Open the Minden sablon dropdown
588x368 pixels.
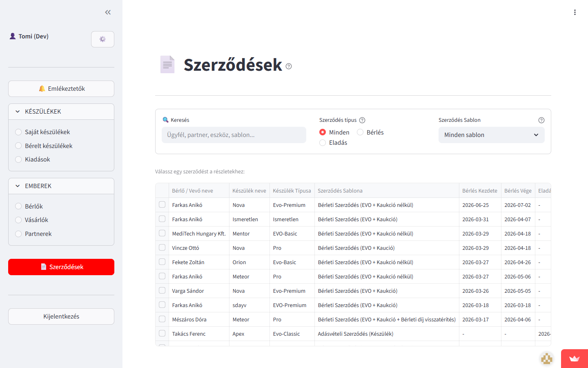coord(491,135)
